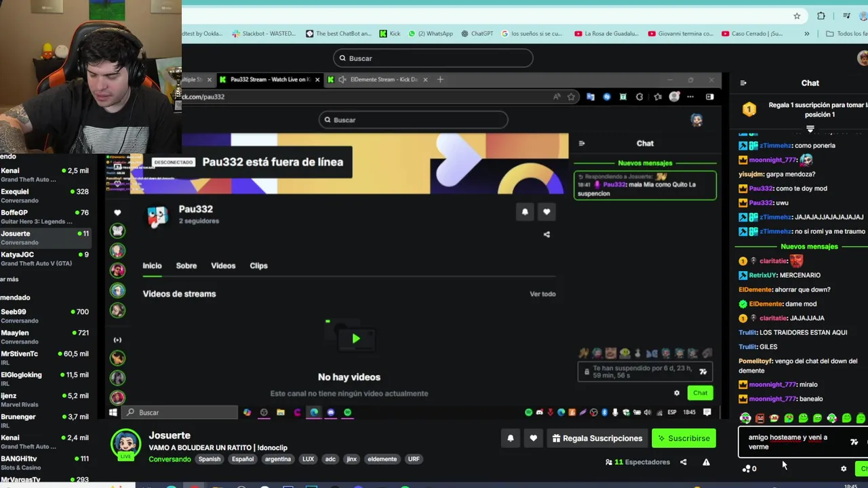This screenshot has height=488, width=868.
Task: Open BoffeGP channel in sidebar
Action: coord(44,217)
